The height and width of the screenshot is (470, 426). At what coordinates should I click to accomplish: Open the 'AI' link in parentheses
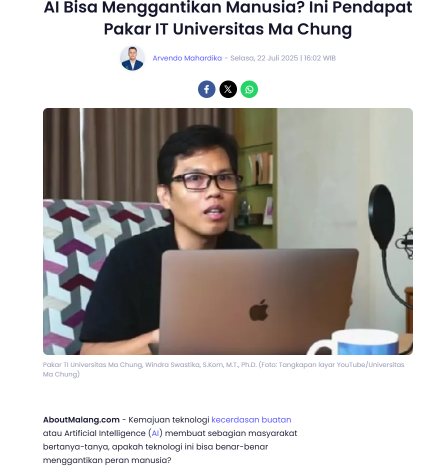point(155,433)
